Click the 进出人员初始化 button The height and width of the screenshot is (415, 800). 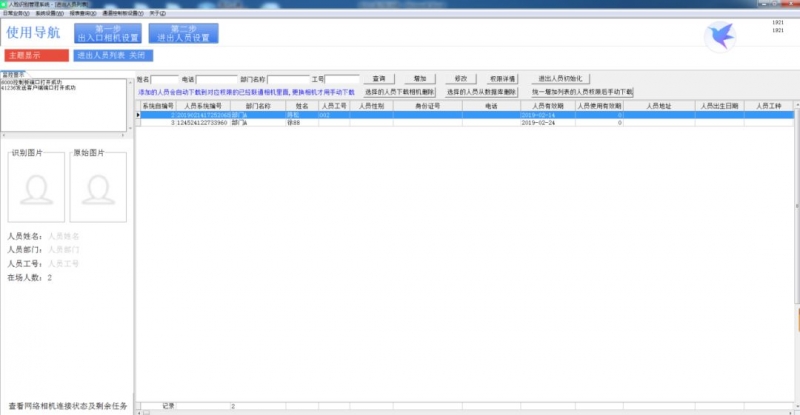[565, 78]
